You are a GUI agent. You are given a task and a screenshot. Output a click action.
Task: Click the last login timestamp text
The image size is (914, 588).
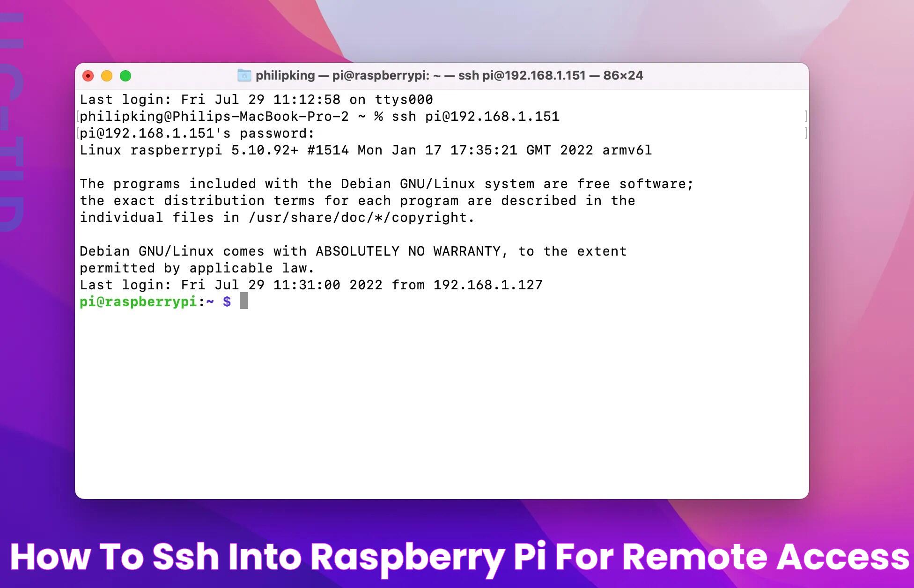tap(311, 284)
